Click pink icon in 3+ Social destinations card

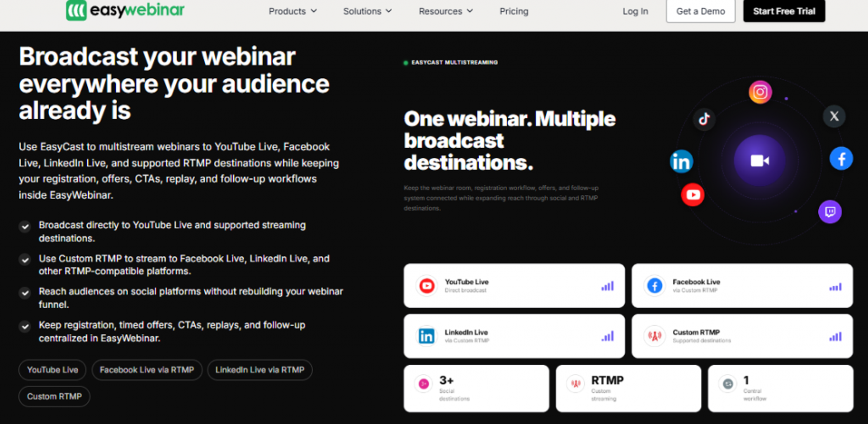click(x=424, y=384)
